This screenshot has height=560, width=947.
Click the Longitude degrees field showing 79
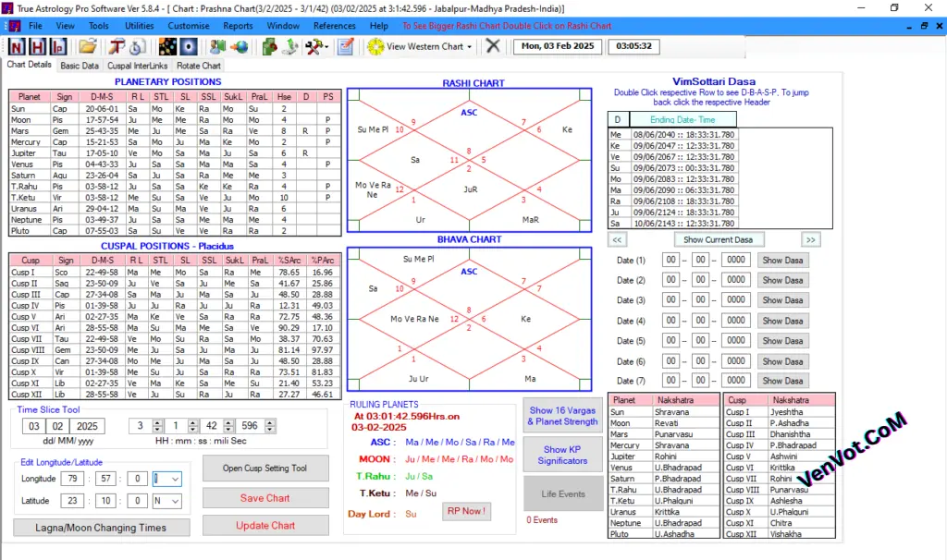(72, 479)
